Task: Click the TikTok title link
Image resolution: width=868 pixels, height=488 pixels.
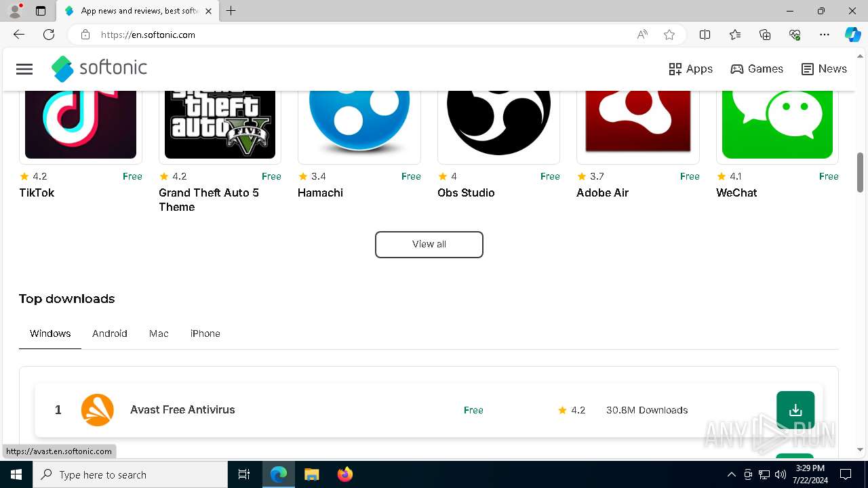Action: tap(37, 192)
